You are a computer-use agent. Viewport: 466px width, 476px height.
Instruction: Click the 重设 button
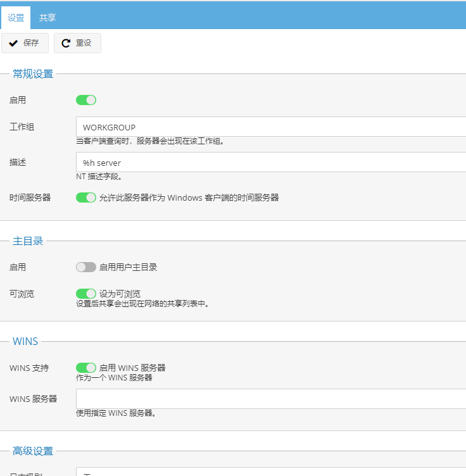tap(77, 43)
